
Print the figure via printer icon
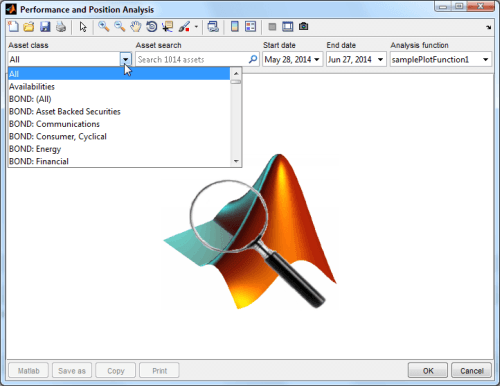[x=61, y=27]
